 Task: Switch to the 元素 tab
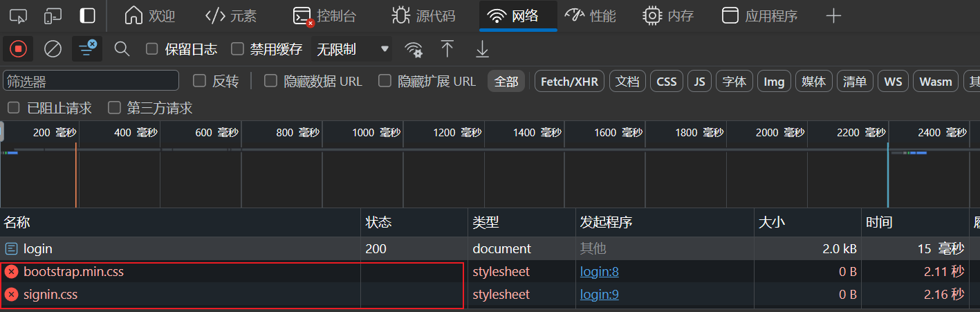tap(231, 15)
